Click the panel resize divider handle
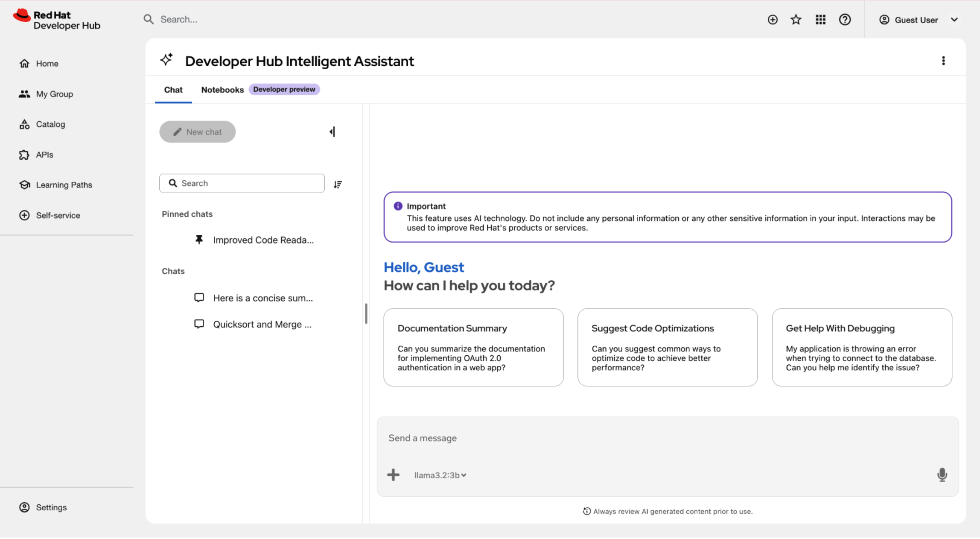 tap(366, 313)
